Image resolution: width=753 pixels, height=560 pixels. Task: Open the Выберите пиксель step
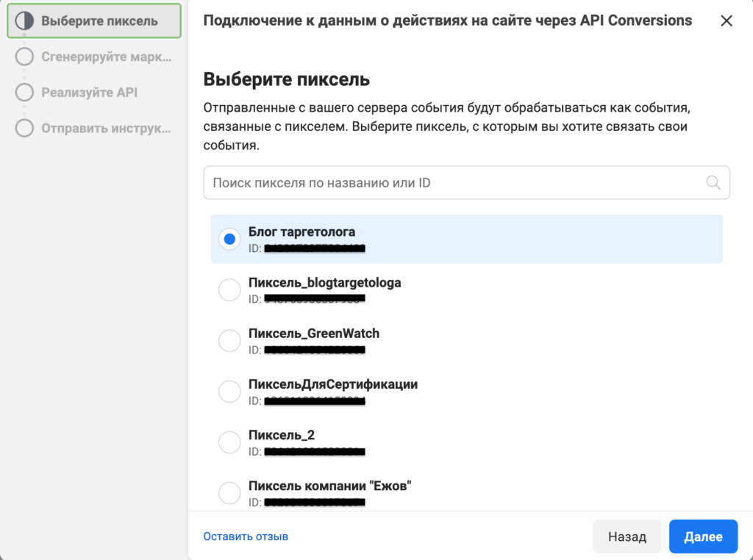[x=99, y=21]
